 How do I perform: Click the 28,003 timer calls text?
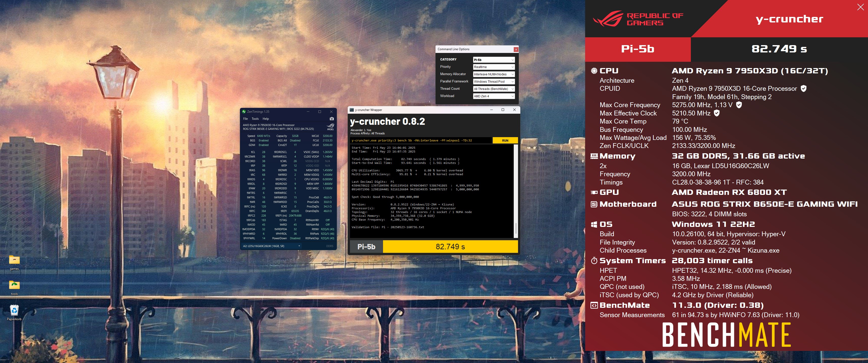(712, 261)
